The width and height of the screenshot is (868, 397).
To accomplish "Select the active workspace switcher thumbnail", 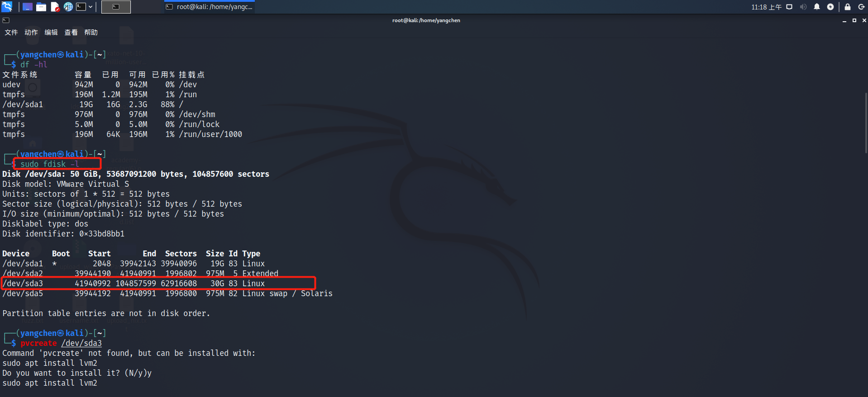I will click(x=116, y=7).
